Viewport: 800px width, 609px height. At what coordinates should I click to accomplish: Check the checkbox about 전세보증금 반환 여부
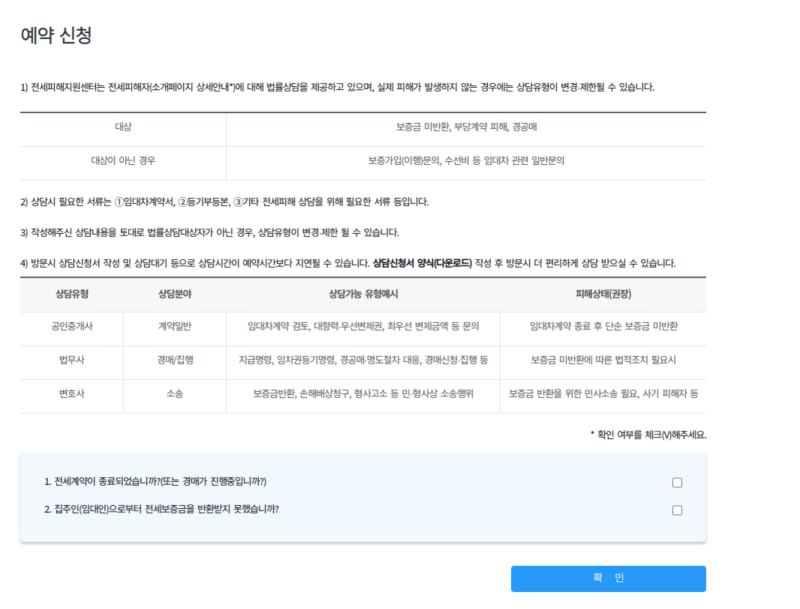point(677,510)
